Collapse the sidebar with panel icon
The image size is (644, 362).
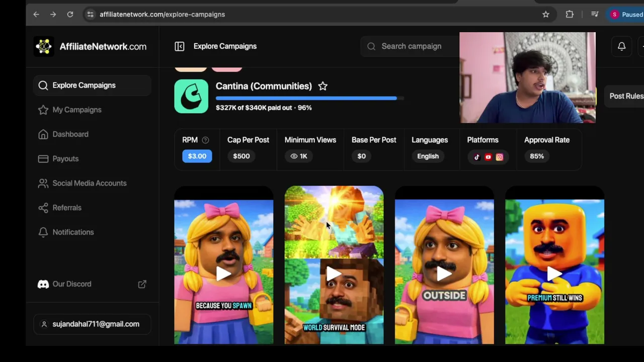coord(180,46)
